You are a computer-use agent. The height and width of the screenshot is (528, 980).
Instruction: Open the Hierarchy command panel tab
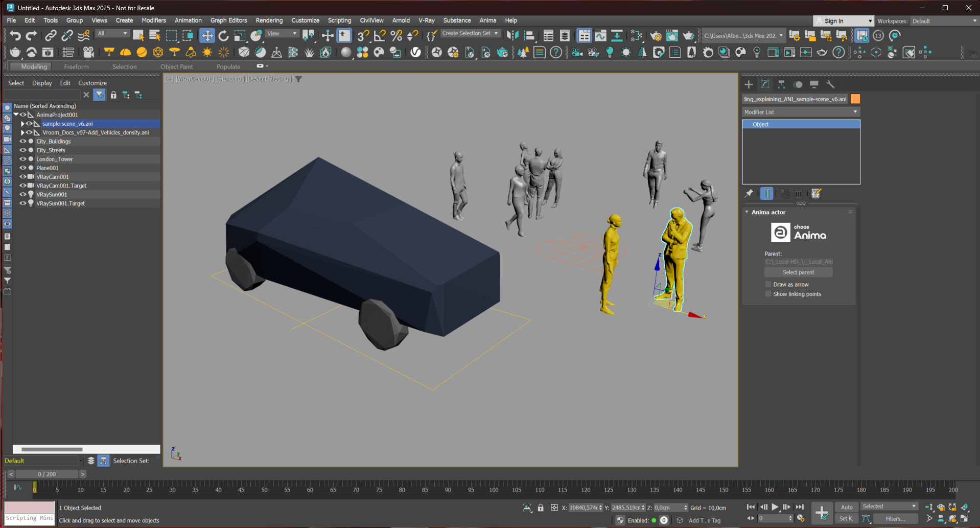tap(781, 84)
